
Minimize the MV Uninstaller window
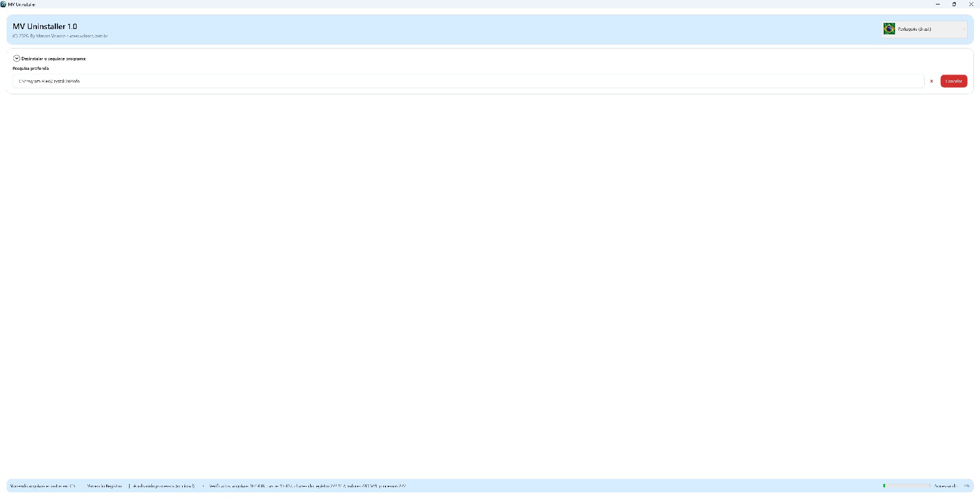938,4
